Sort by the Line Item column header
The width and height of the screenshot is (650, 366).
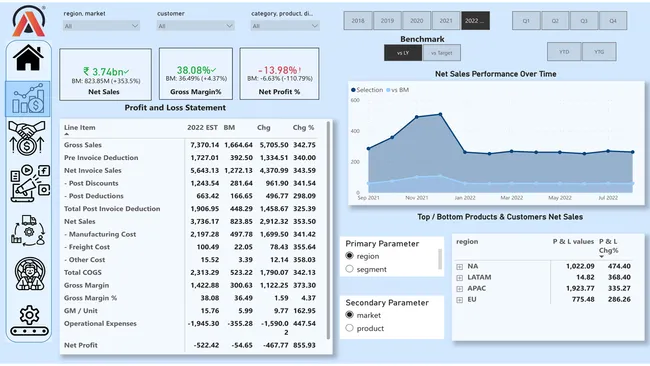(x=80, y=128)
